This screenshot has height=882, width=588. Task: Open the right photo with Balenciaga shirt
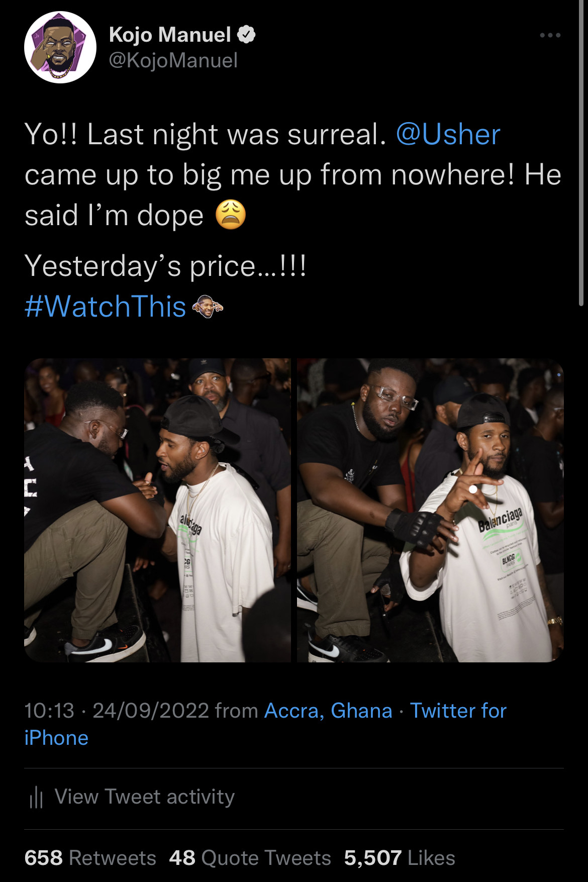[x=430, y=510]
